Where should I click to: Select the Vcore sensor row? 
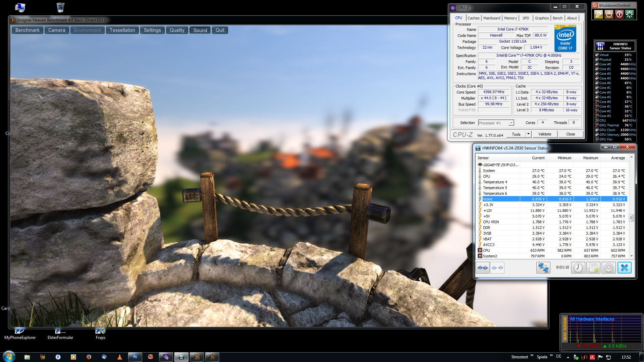500,199
